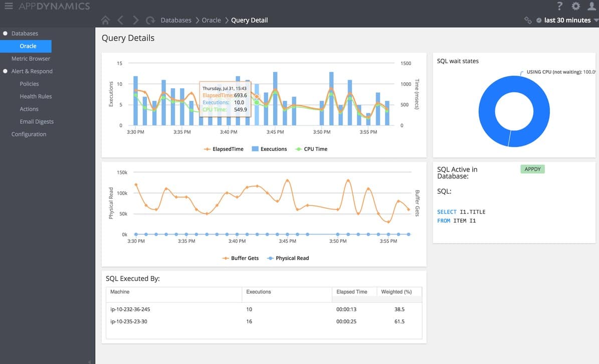Click the APPDY database badge
Viewport: 599px width, 364px height.
[532, 169]
